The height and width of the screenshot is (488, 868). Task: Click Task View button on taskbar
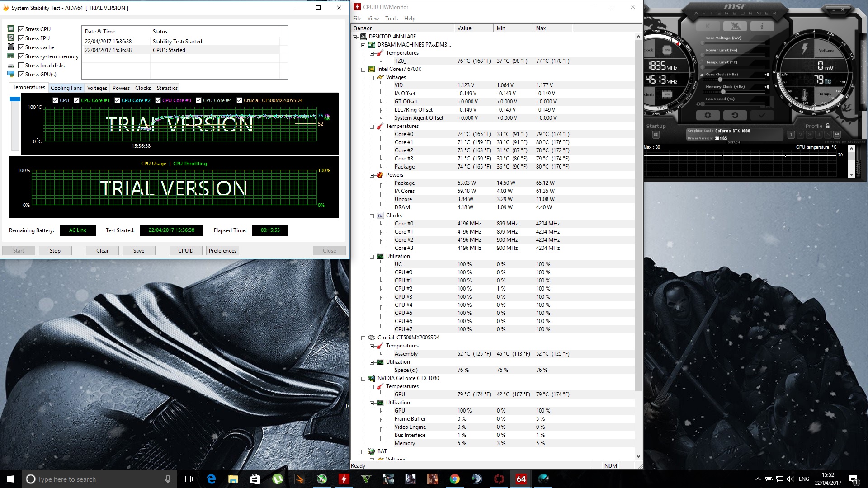pos(188,479)
